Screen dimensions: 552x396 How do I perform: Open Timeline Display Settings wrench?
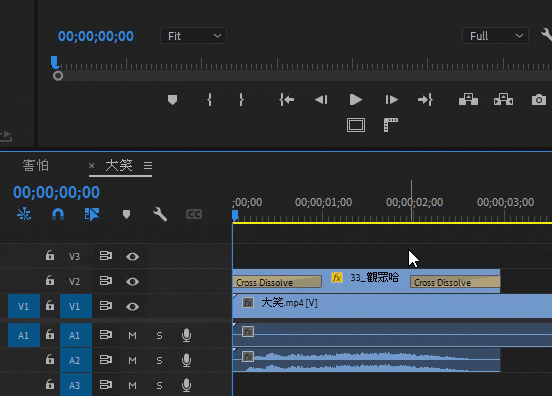tap(160, 214)
